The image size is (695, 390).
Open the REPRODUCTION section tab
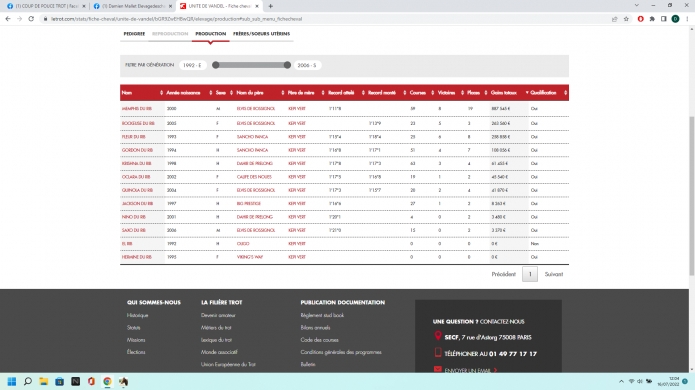[x=170, y=34]
